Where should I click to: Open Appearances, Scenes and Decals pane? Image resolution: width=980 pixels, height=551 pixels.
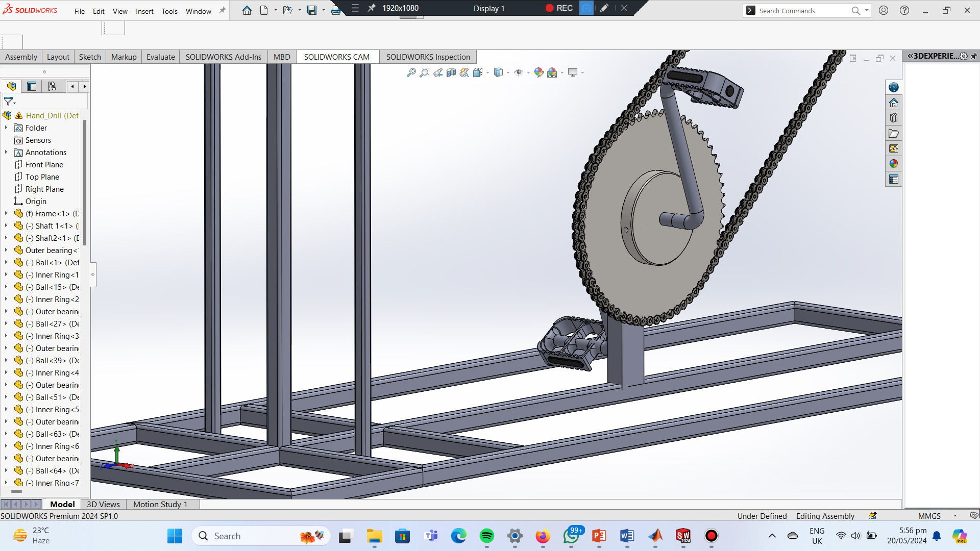click(893, 164)
